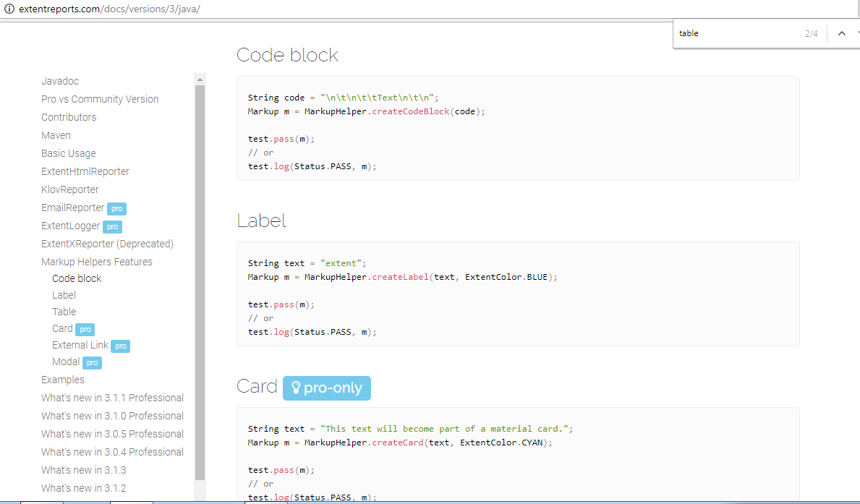Screen dimensions: 860x504
Task: Open ExtentHtmlReporter section
Action: 85,171
